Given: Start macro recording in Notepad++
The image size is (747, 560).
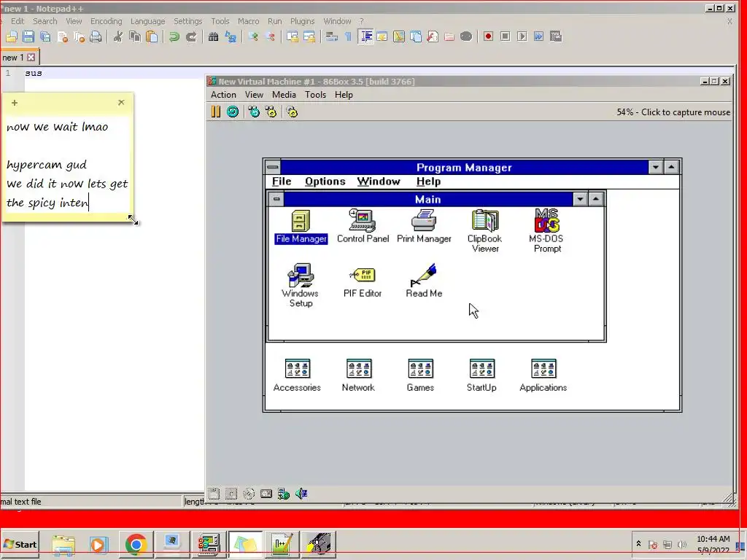Looking at the screenshot, I should click(x=488, y=36).
